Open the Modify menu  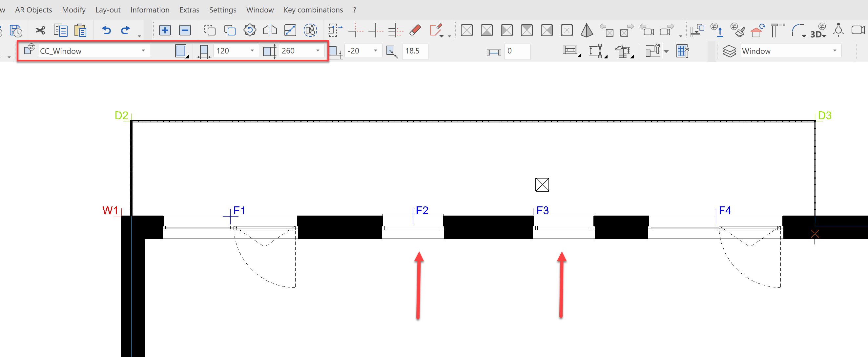pyautogui.click(x=74, y=10)
